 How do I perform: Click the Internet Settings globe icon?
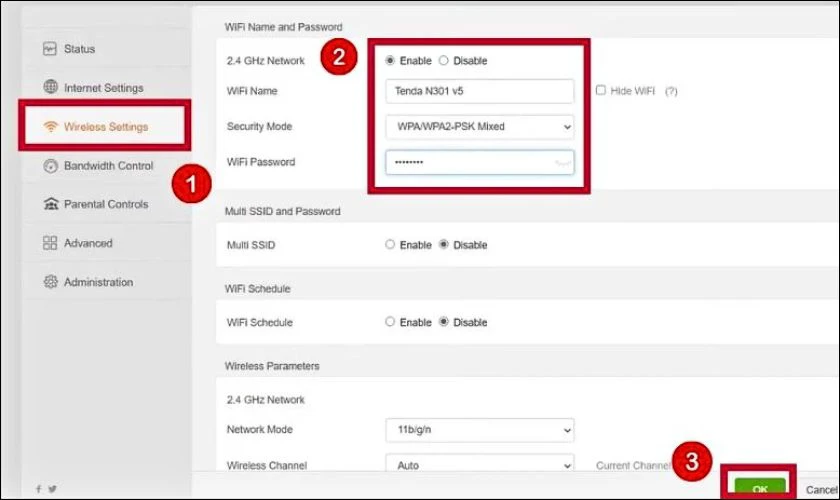click(x=50, y=86)
